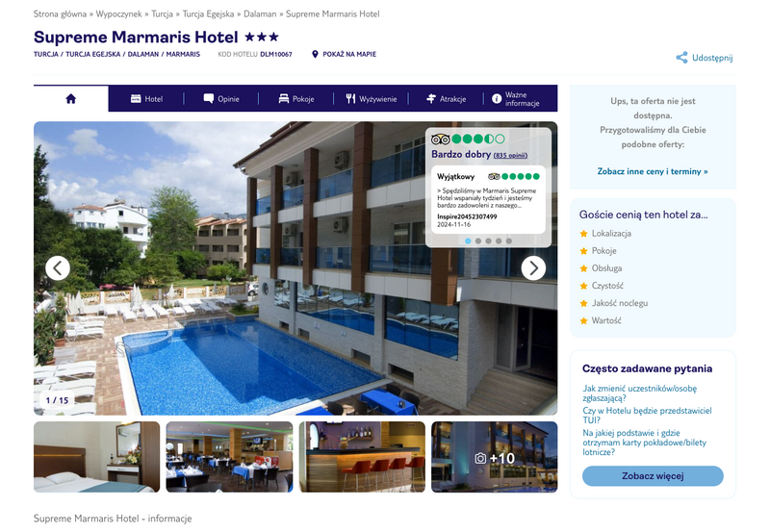Image resolution: width=770 pixels, height=532 pixels.
Task: Open the home tab icon
Action: 70,99
